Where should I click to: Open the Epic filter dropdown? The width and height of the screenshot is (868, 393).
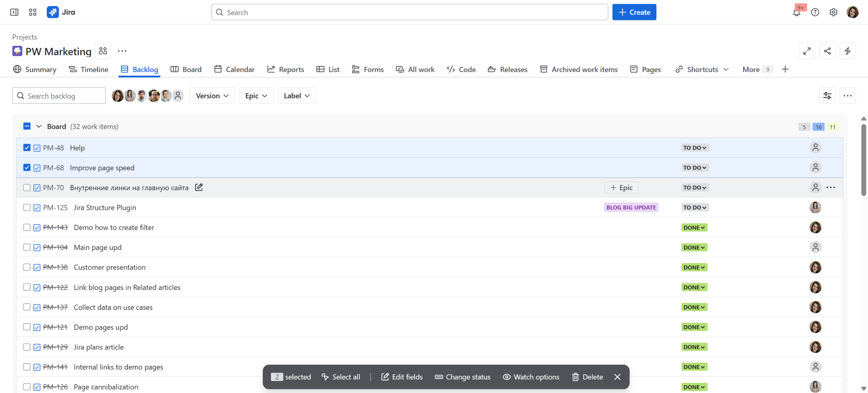click(256, 96)
